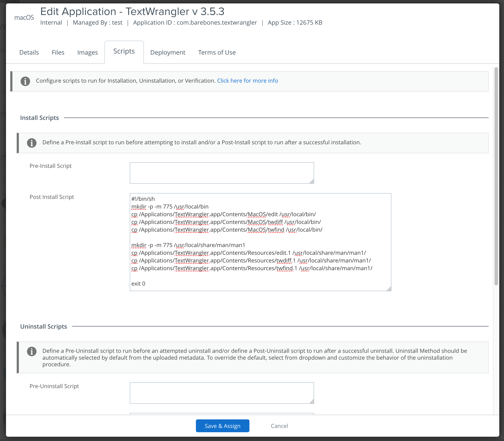Click resize handle of Post Install Script box
This screenshot has height=441, width=504.
click(389, 289)
